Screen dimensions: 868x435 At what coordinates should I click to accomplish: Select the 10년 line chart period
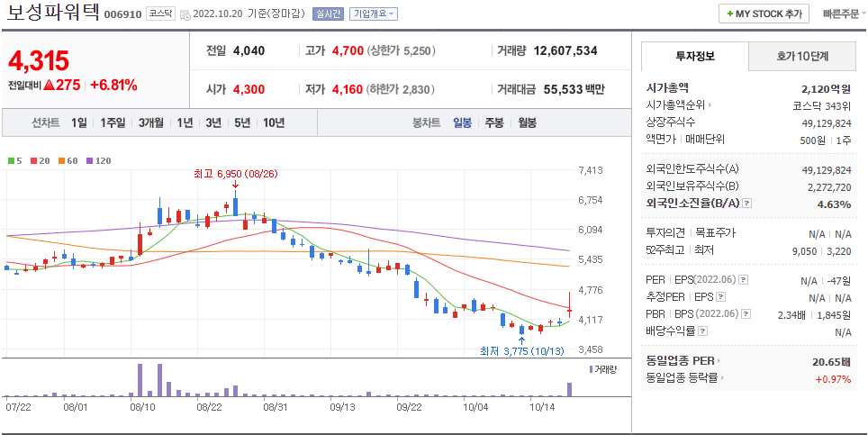[274, 122]
